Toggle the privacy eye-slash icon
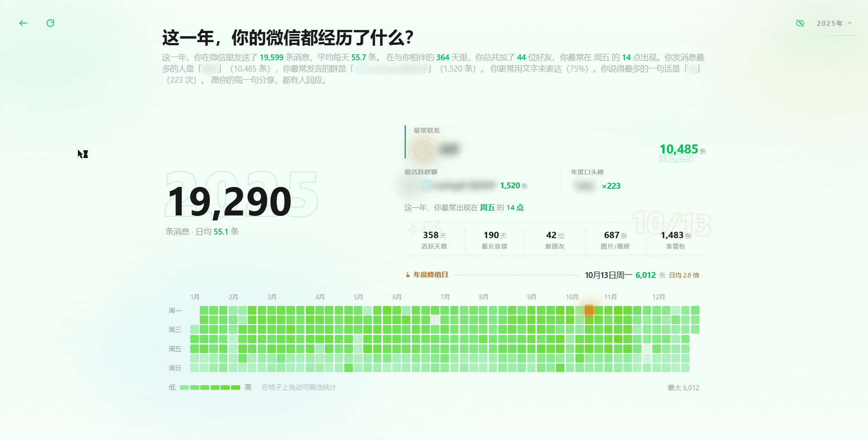The width and height of the screenshot is (868, 440). point(800,23)
